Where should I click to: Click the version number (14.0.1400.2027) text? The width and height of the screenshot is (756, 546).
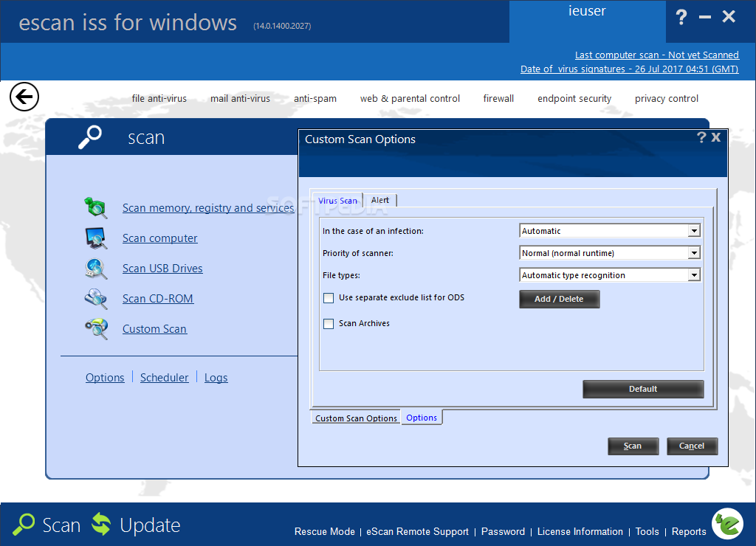point(282,26)
